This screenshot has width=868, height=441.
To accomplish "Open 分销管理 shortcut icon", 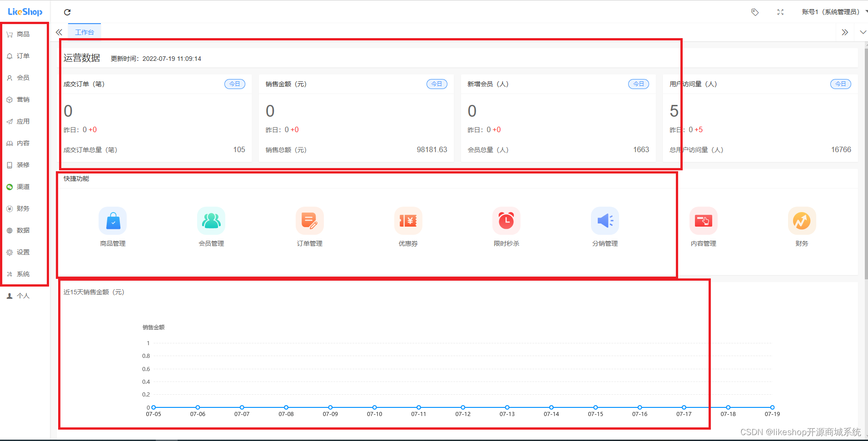I will [x=605, y=221].
